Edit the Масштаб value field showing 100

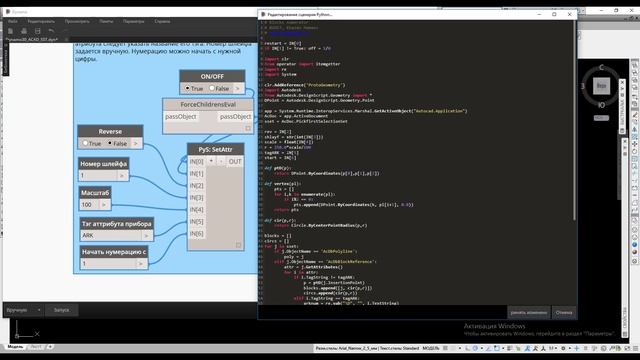[x=90, y=204]
